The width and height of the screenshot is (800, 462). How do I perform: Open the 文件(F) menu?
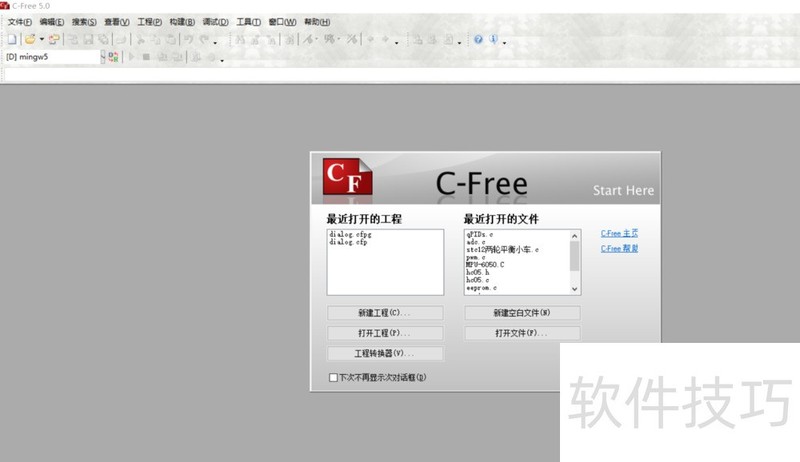click(x=19, y=22)
